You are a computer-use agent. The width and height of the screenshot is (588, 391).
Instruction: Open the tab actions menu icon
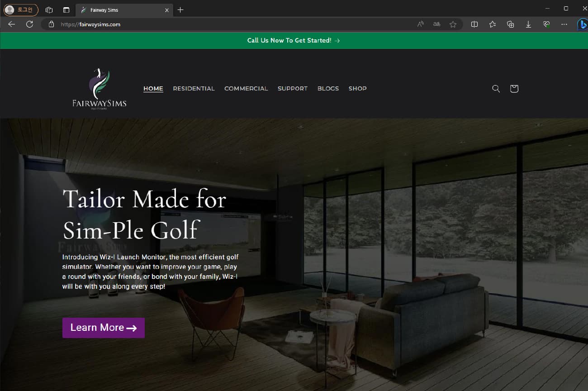66,10
